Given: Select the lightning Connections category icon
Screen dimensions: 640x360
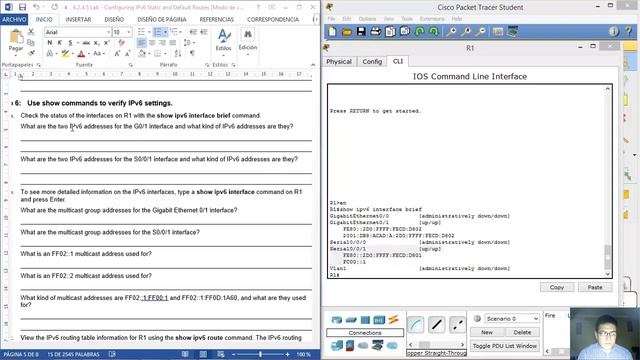Looking at the screenshot, I should [393, 320].
